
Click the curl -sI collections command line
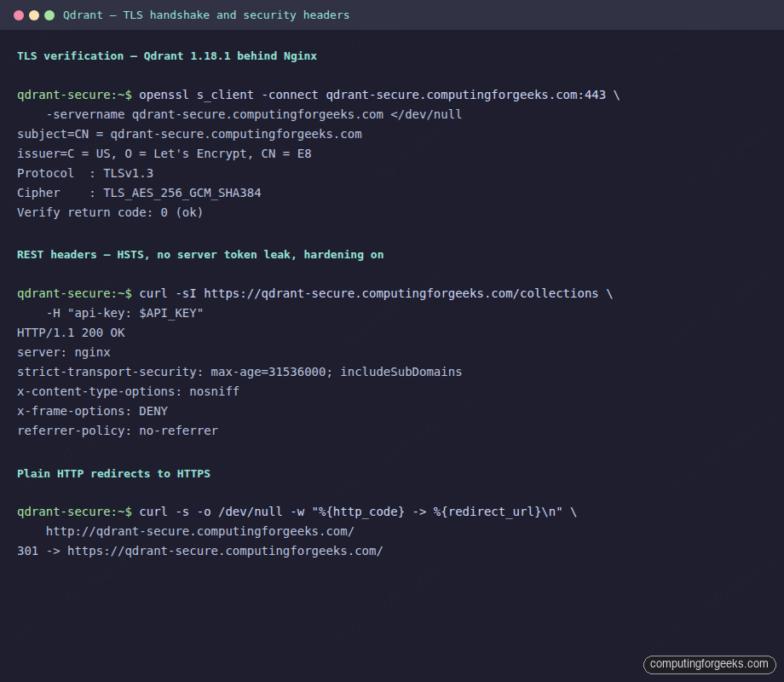pyautogui.click(x=315, y=293)
